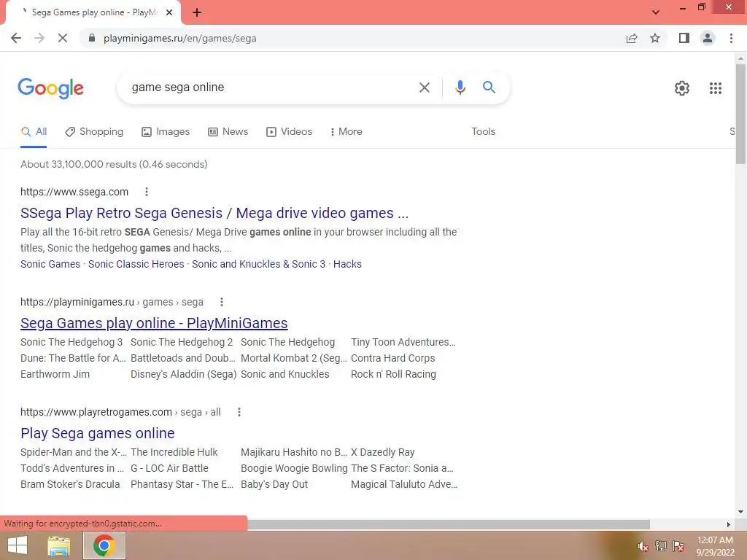This screenshot has width=747, height=560.
Task: Open search Tools options
Action: pos(483,132)
